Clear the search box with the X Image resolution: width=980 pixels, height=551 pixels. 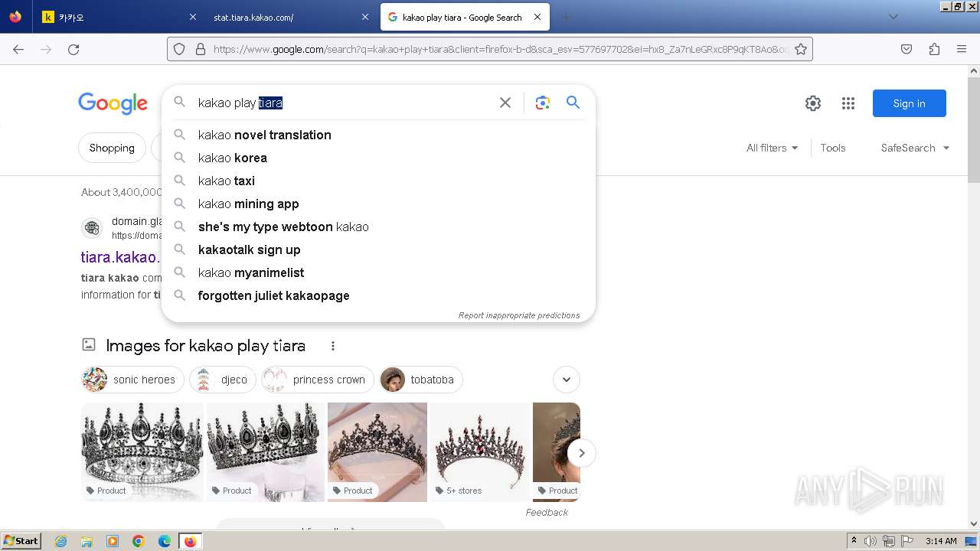pos(505,103)
